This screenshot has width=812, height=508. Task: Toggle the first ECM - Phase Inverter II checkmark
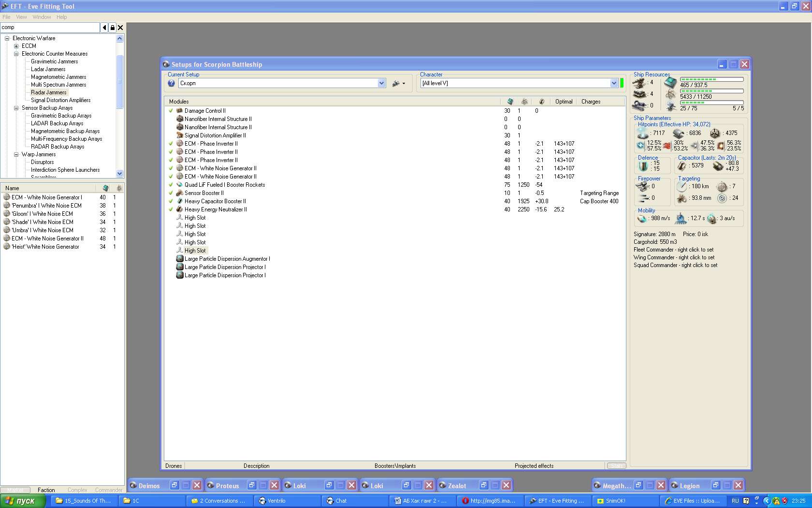pos(171,144)
